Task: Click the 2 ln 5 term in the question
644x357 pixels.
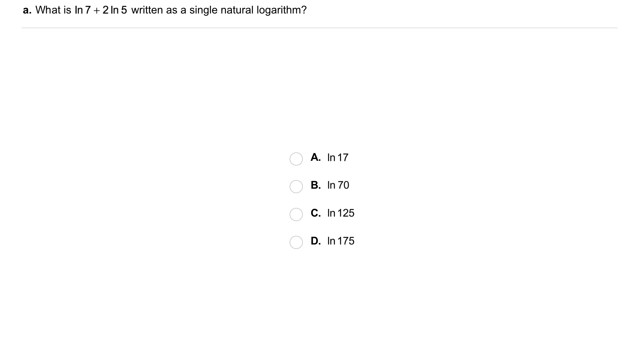Action: pos(115,10)
